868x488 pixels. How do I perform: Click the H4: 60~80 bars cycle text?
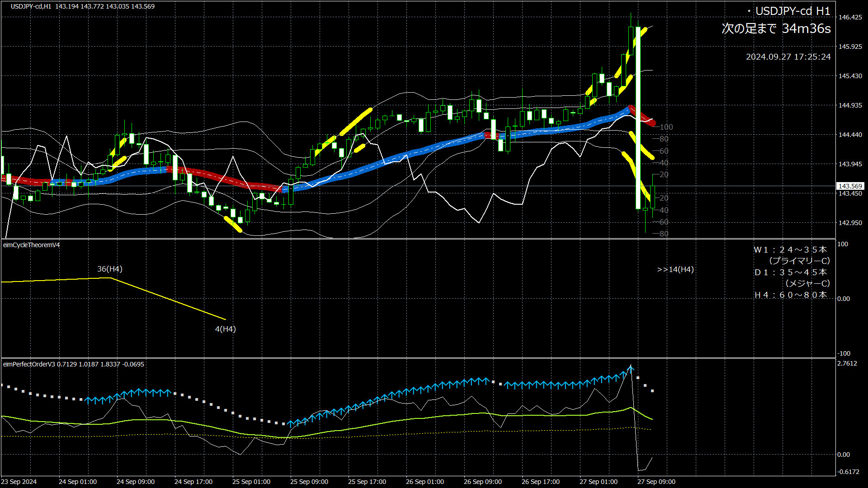pos(790,295)
